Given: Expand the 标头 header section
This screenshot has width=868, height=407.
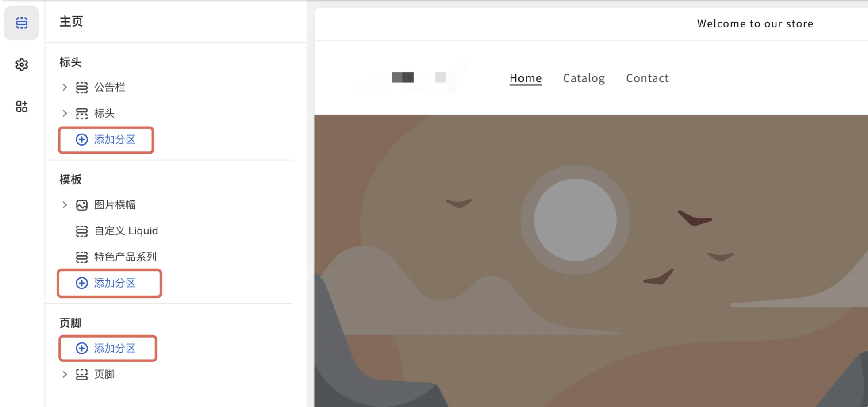Looking at the screenshot, I should pos(65,114).
